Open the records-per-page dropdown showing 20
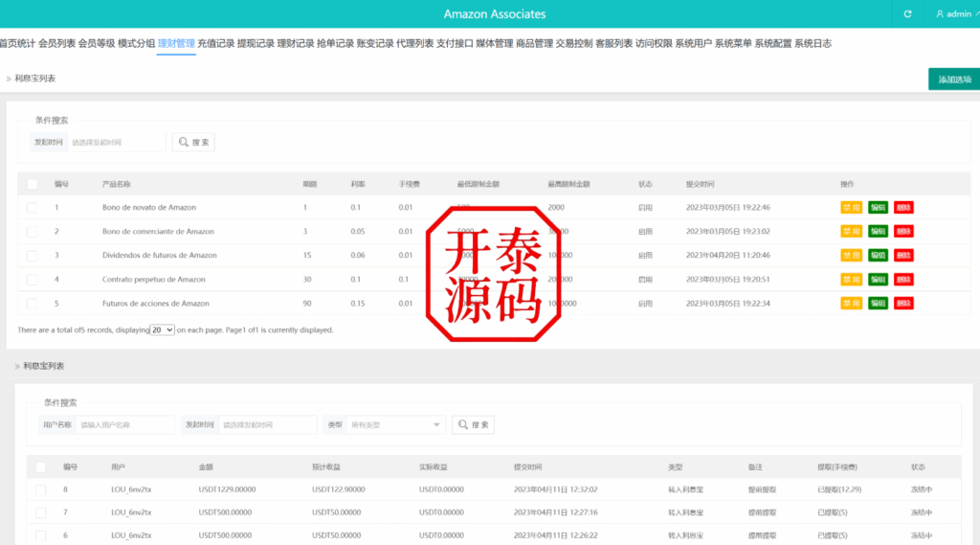980x545 pixels. coord(162,329)
